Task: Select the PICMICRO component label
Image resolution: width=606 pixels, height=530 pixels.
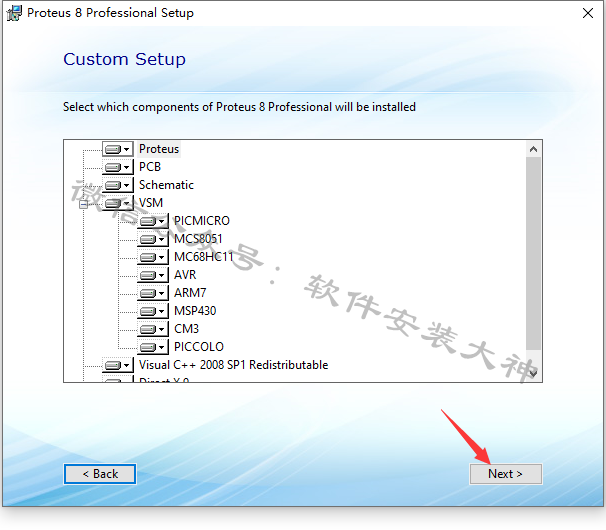Action: tap(202, 221)
